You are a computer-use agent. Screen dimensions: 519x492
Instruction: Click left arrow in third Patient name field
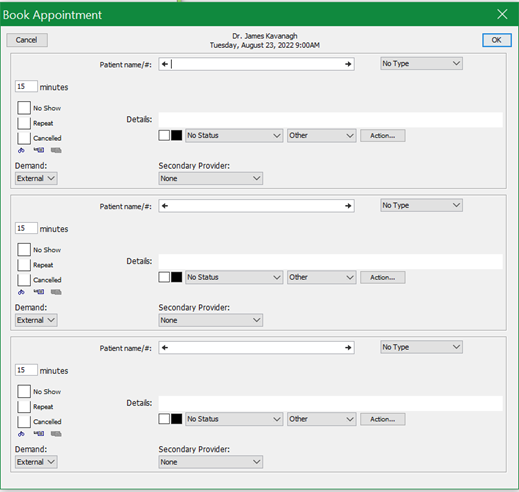tap(165, 348)
